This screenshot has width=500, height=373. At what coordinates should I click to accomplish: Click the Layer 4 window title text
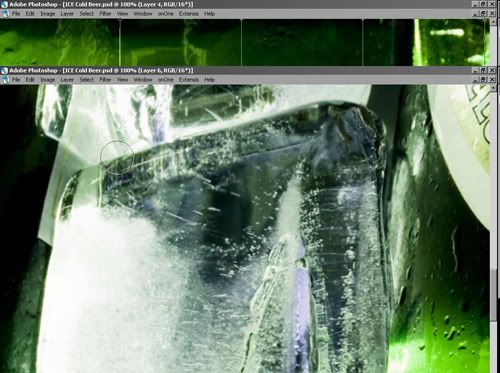(x=101, y=4)
